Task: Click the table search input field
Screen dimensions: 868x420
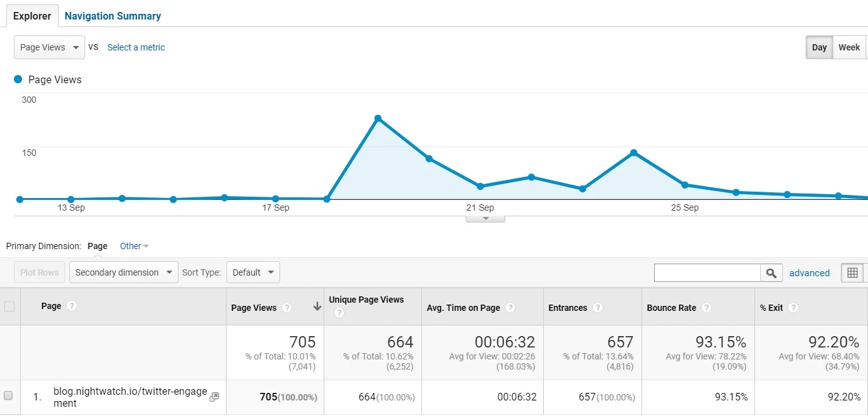Action: [x=707, y=273]
